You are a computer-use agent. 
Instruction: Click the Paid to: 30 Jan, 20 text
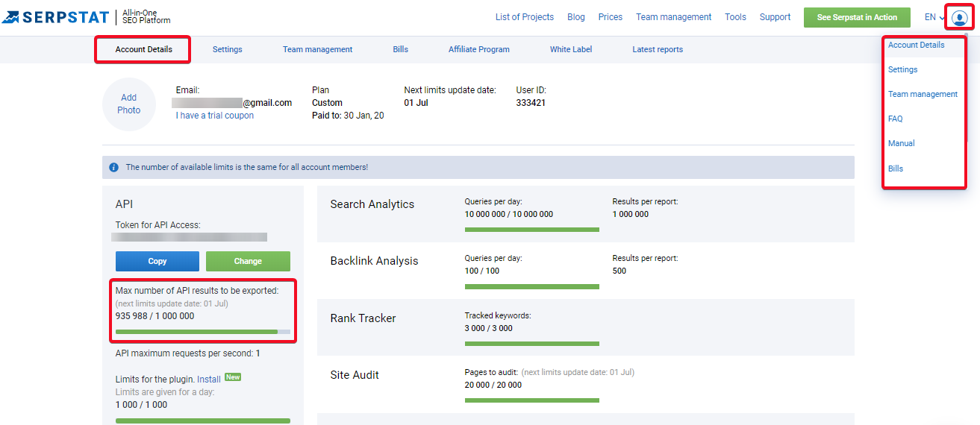(348, 116)
